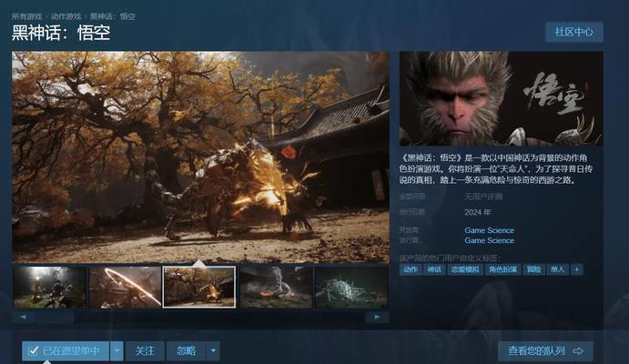
Task: Click 黑神话：悟空 breadcrumb link
Action: click(x=112, y=16)
